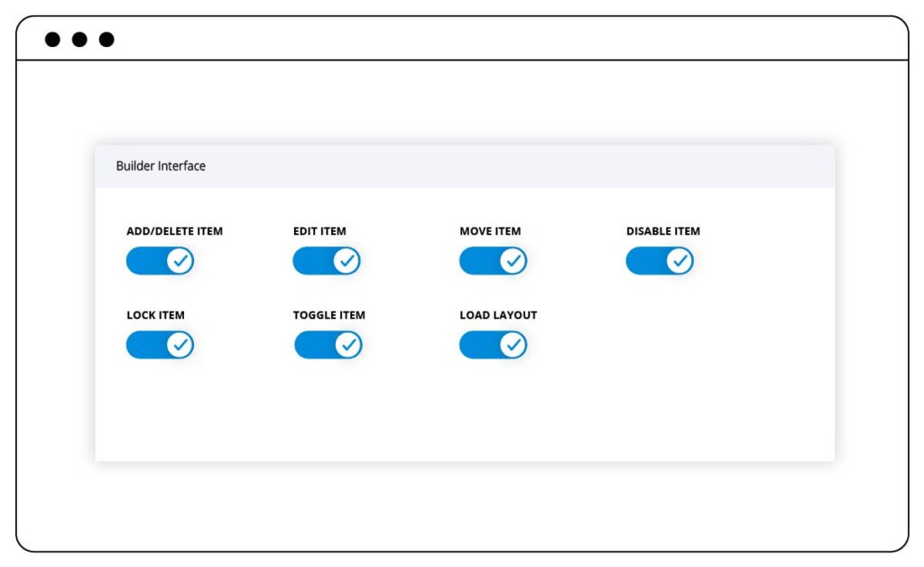The width and height of the screenshot is (924, 567).
Task: Turn off the Lock Item switch
Action: click(161, 345)
